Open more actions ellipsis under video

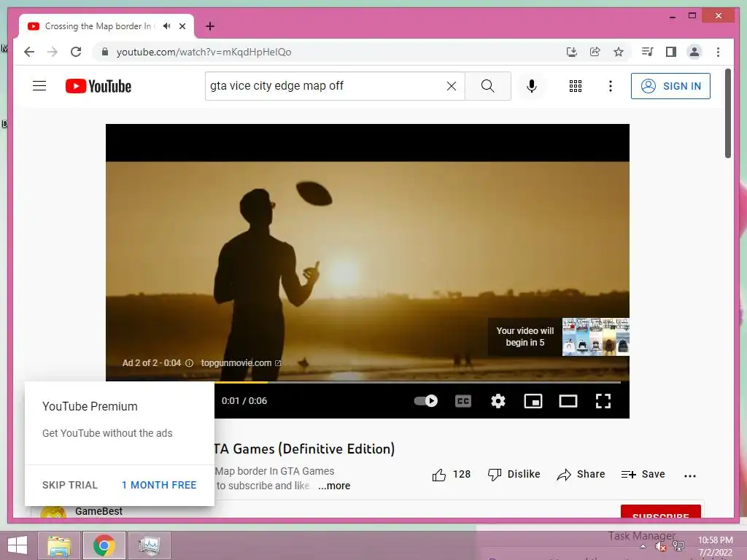[x=690, y=475]
